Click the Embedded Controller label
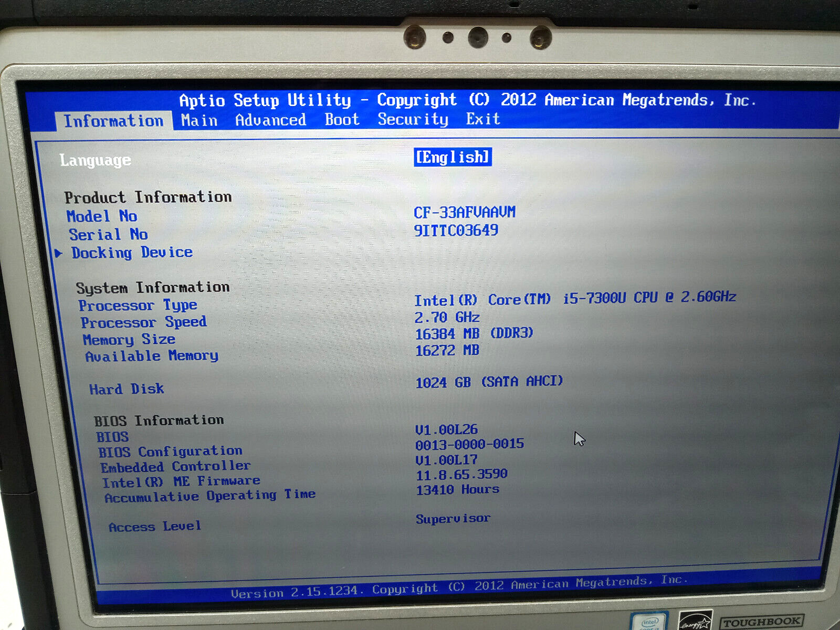 coord(175,467)
